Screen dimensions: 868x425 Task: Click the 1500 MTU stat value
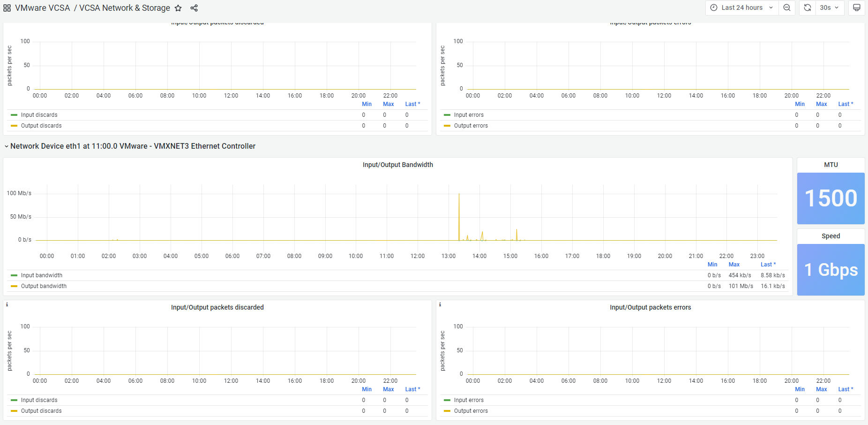[x=831, y=198]
